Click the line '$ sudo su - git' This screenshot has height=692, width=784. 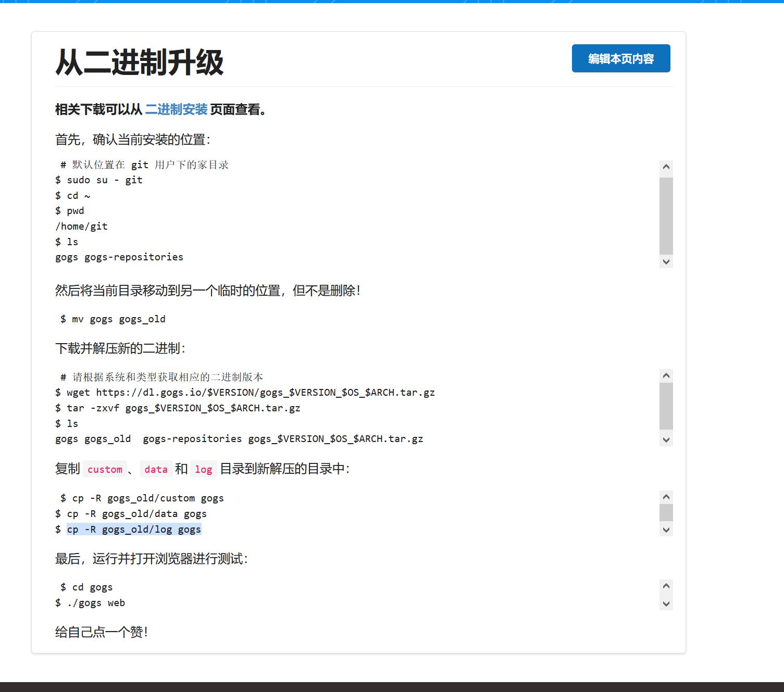coord(99,180)
